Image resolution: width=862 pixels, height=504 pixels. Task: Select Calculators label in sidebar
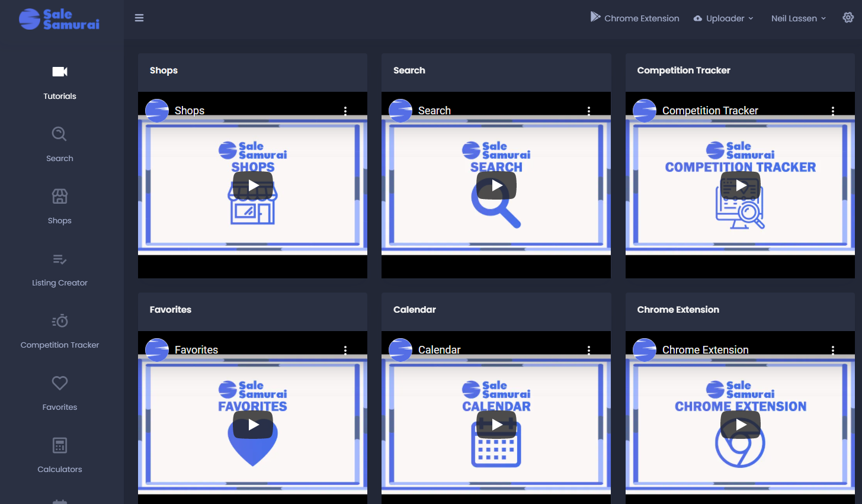(60, 469)
